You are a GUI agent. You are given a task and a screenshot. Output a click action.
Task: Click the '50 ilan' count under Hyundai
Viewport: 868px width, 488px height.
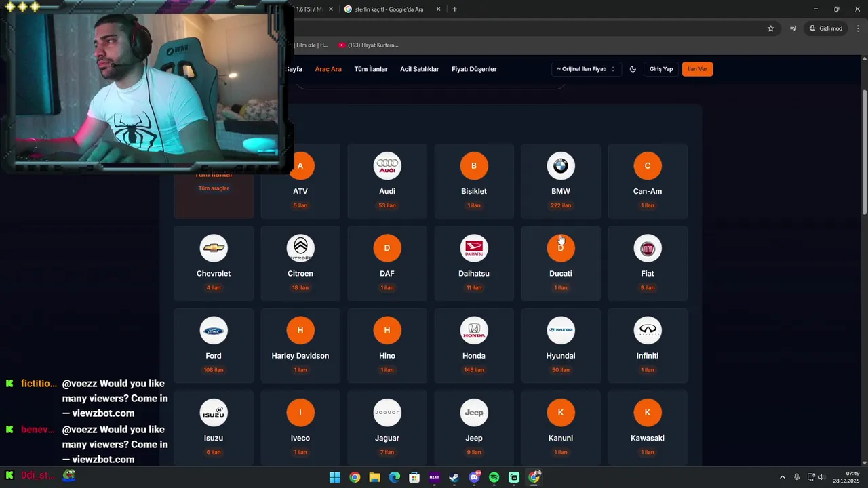pos(561,370)
